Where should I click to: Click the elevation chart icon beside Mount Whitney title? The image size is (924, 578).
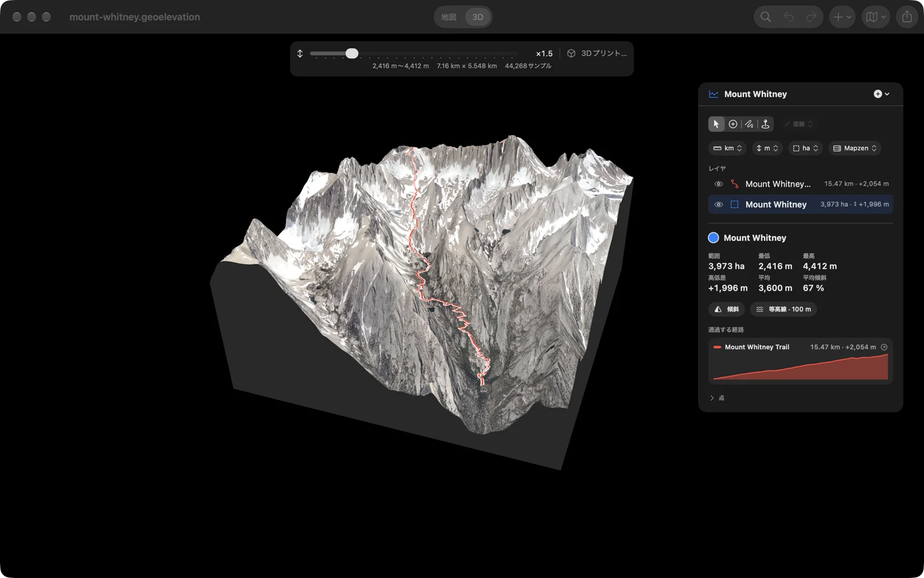coord(714,94)
